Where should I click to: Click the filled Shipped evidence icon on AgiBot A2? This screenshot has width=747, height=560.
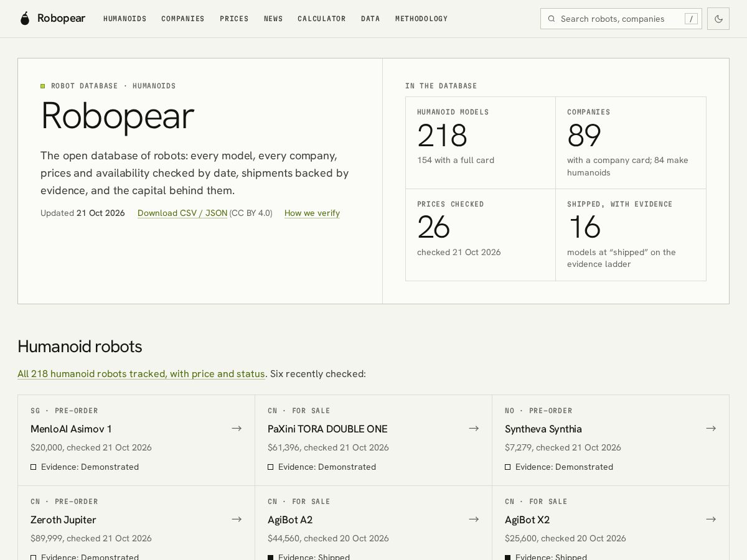[x=271, y=558]
